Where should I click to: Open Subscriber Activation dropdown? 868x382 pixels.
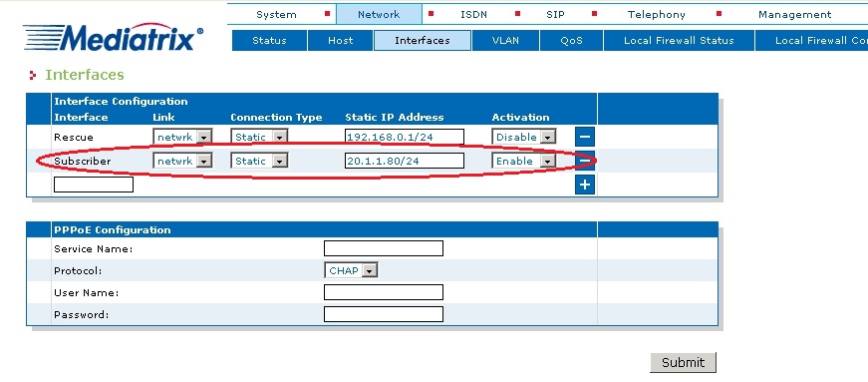(x=523, y=161)
